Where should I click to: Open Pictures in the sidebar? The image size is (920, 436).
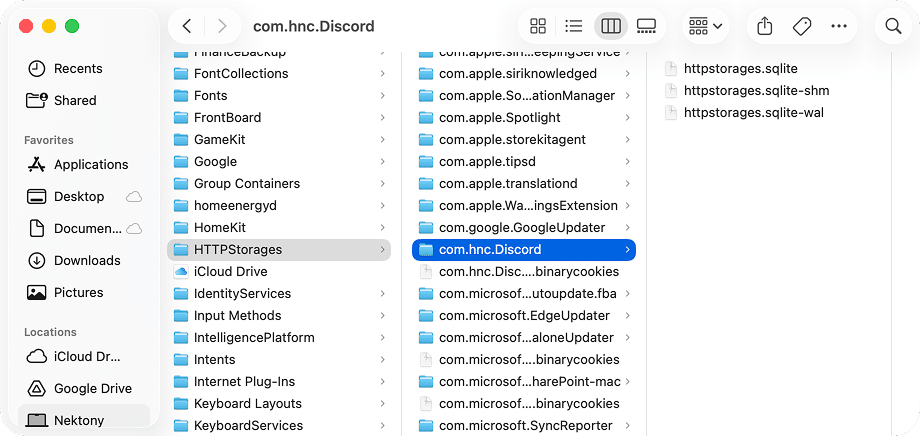[84, 292]
